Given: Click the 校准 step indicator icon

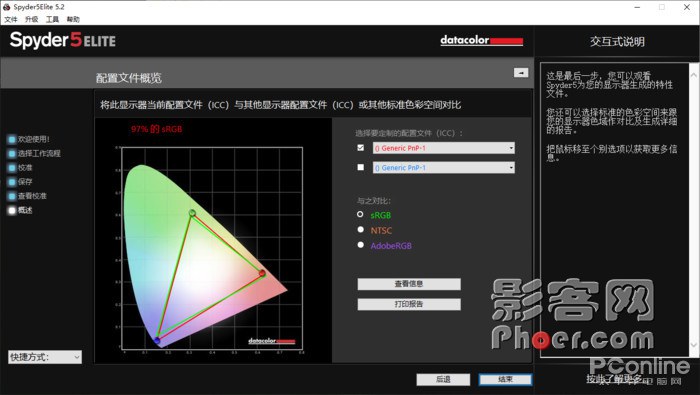Looking at the screenshot, I should point(12,168).
